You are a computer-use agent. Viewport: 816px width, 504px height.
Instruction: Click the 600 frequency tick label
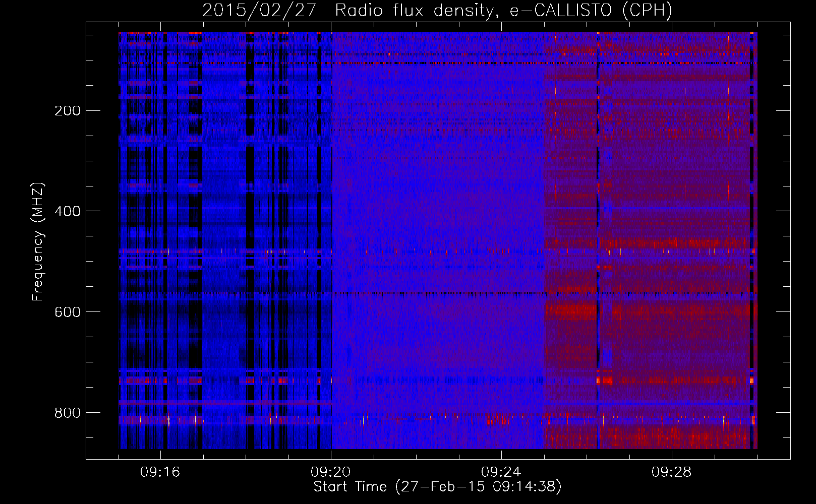point(68,312)
